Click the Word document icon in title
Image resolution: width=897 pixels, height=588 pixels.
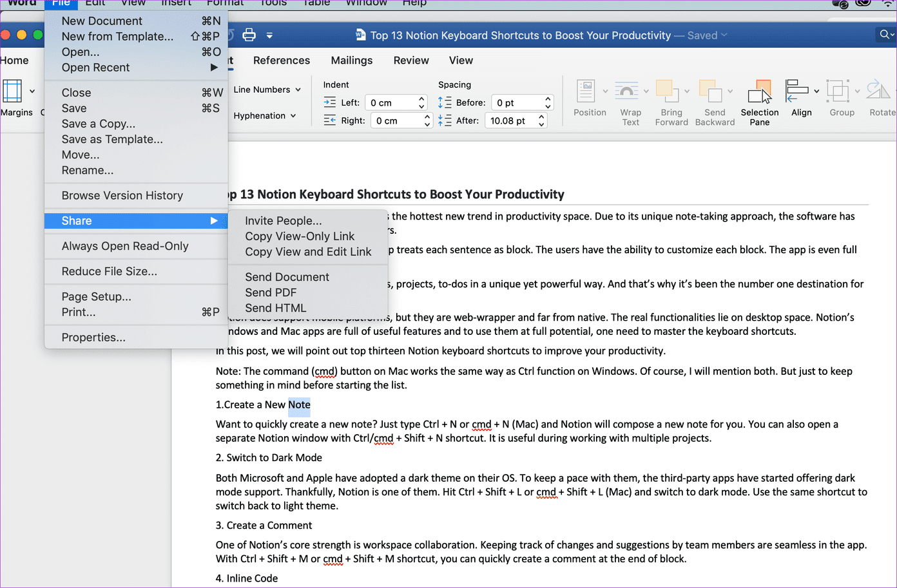(361, 35)
